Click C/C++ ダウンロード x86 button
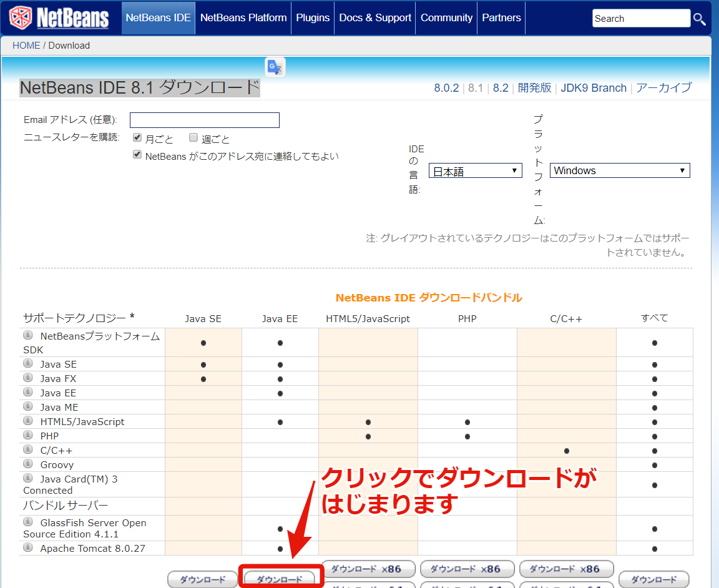Screen dimensions: 719x588 tap(566, 569)
